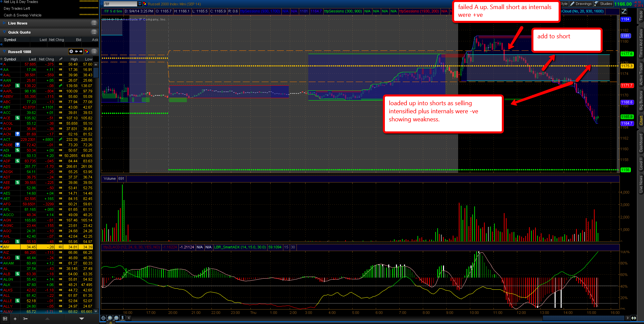
Task: Click the 1177.6 price level bubble
Action: point(627,54)
